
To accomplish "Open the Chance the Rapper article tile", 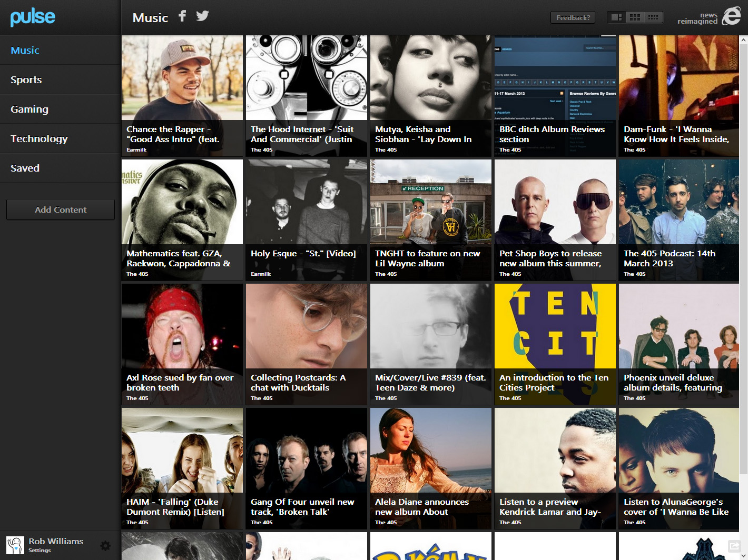I will point(182,96).
